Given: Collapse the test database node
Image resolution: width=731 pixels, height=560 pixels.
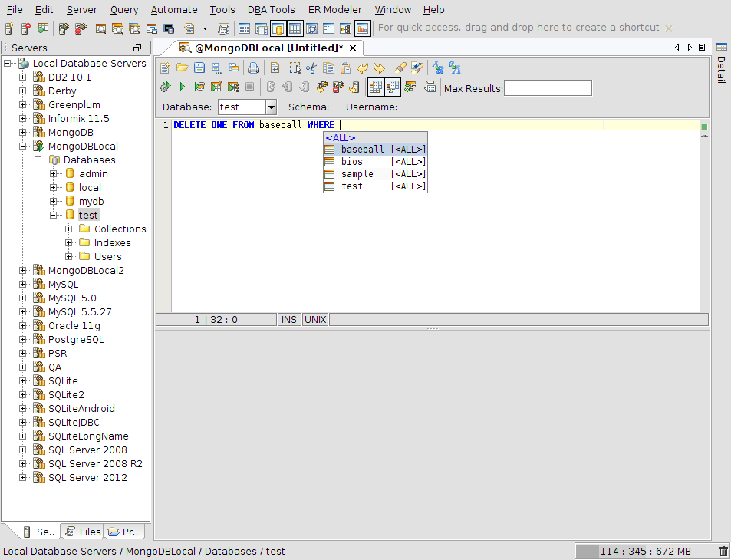Looking at the screenshot, I should [54, 215].
